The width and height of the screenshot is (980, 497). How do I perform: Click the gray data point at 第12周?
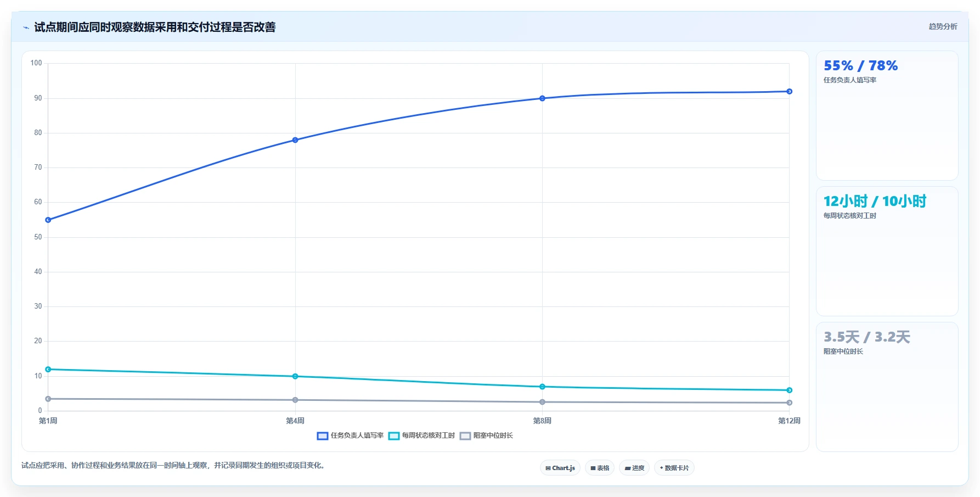(789, 403)
